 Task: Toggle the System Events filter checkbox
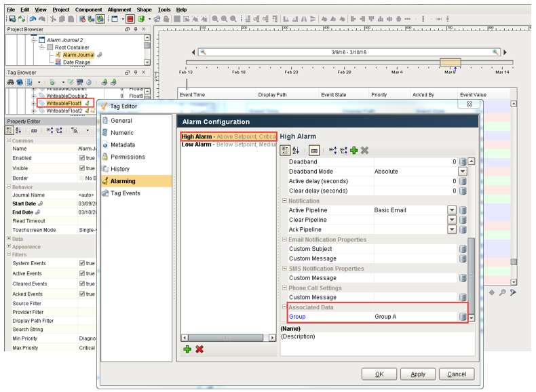coord(82,263)
